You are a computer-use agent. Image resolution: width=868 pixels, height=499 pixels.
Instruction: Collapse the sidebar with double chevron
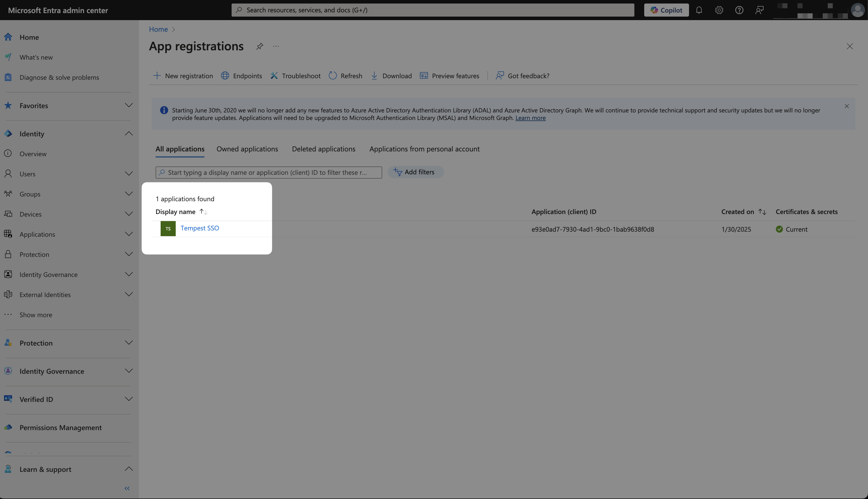pos(127,488)
